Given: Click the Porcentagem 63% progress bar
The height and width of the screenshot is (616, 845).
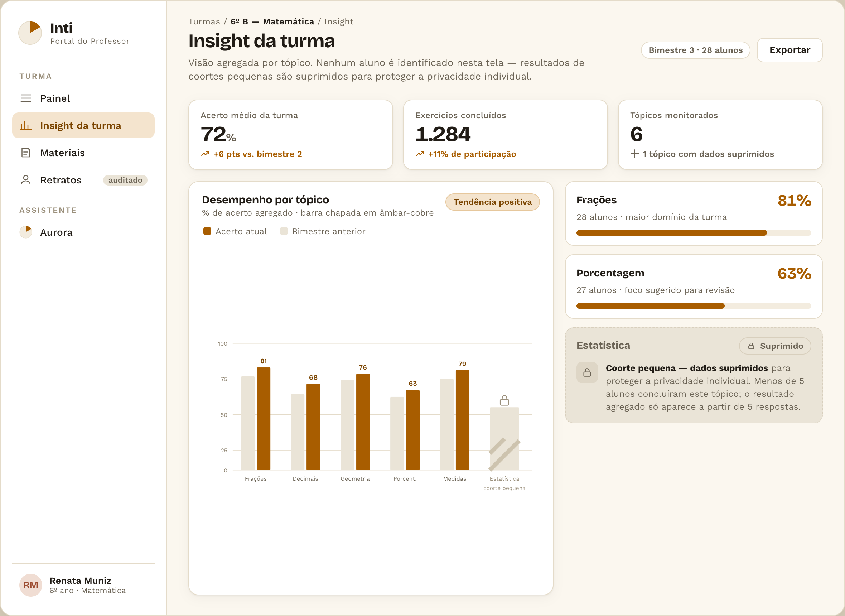Looking at the screenshot, I should click(x=694, y=306).
